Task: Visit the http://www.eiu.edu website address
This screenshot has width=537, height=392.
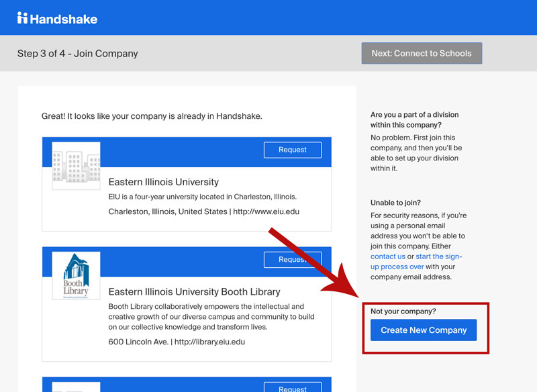Action: [266, 211]
